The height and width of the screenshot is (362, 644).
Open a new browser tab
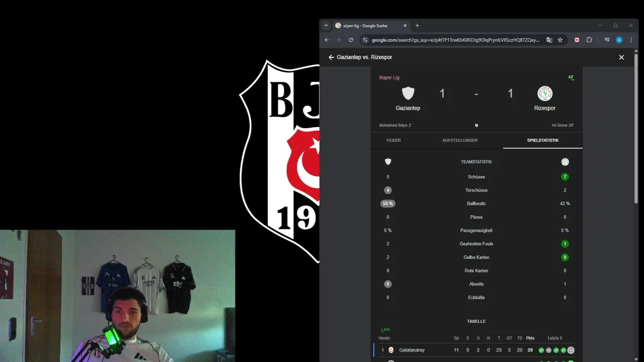[x=417, y=26]
